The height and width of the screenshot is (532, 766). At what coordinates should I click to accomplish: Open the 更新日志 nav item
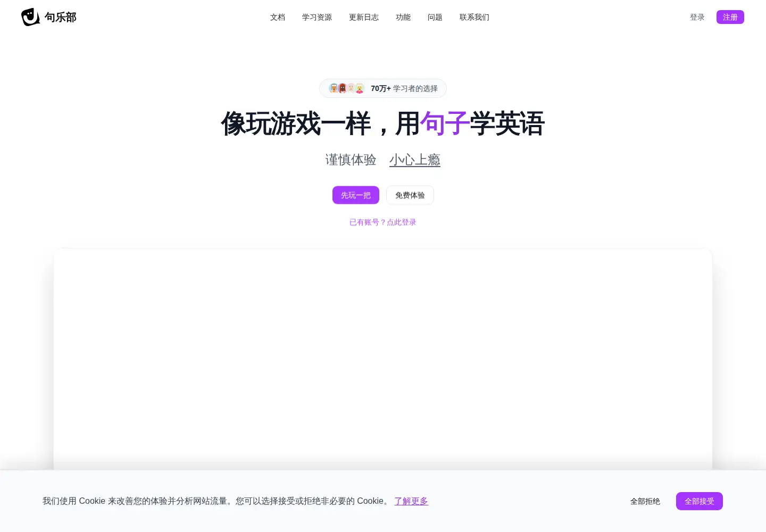pos(364,17)
